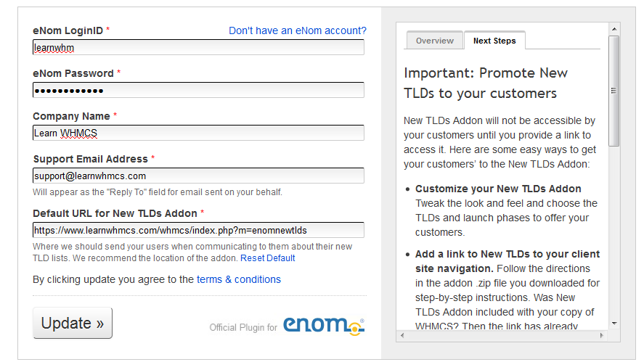
Task: Click the right arrow on horizontal scrollbar
Action: coord(602,335)
